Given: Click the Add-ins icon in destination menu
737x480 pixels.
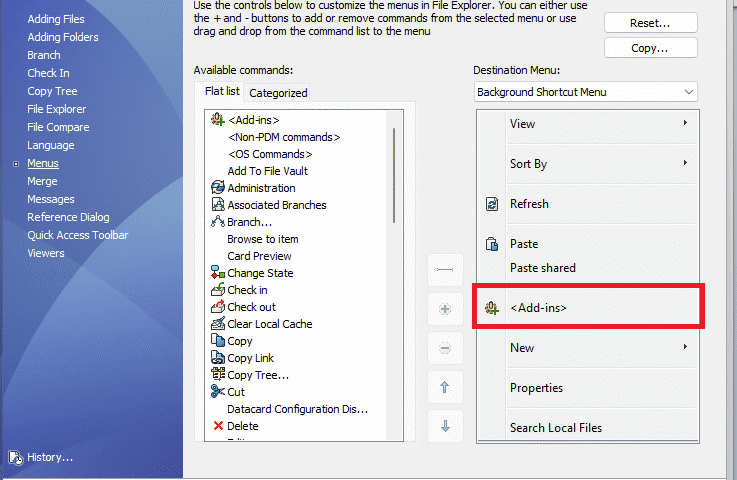Looking at the screenshot, I should coord(492,308).
